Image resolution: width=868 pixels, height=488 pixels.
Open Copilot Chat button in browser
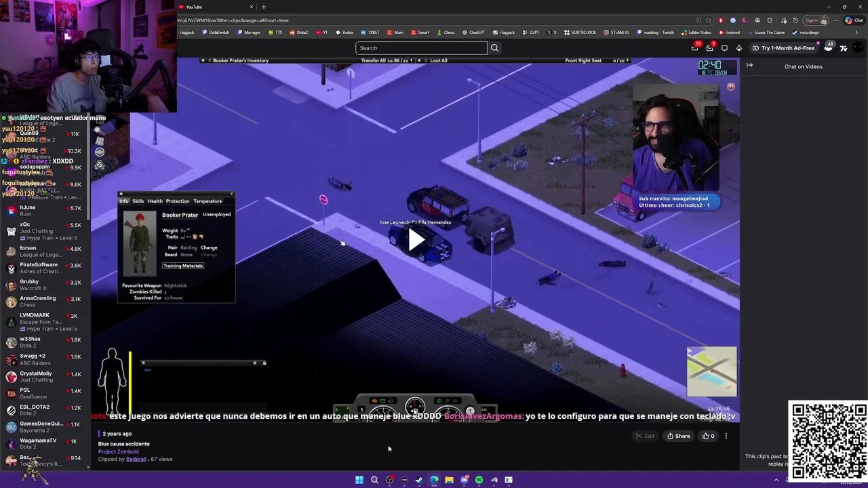(x=853, y=20)
